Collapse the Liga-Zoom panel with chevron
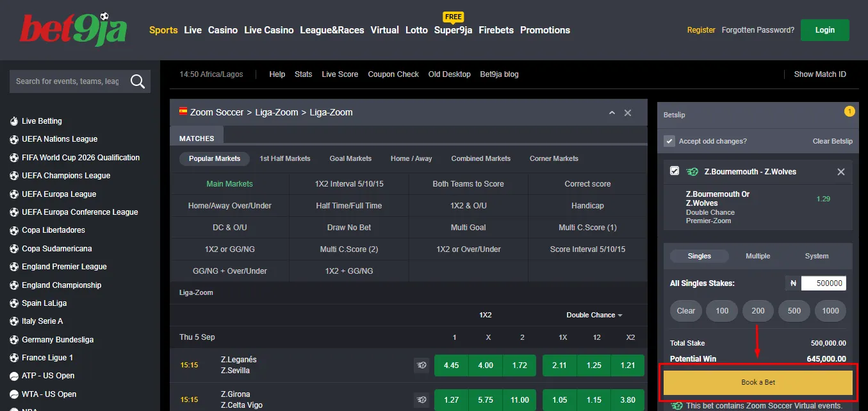This screenshot has height=411, width=868. click(x=612, y=113)
